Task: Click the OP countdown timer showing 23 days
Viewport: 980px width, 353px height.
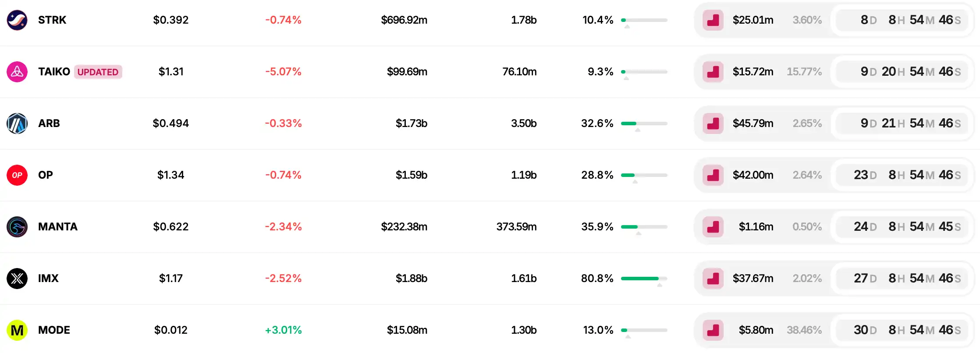Action: (907, 175)
